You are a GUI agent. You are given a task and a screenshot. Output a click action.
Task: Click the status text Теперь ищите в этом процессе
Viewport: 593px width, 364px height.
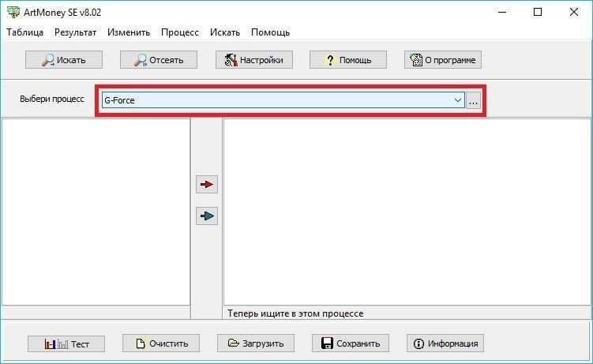[295, 313]
